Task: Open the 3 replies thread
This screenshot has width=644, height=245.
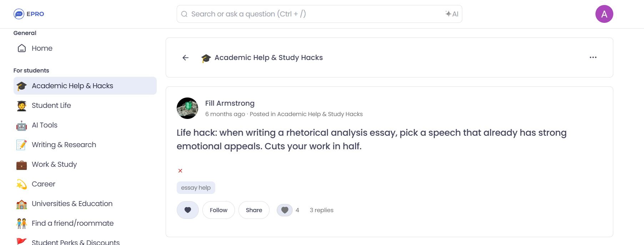Action: (321, 210)
